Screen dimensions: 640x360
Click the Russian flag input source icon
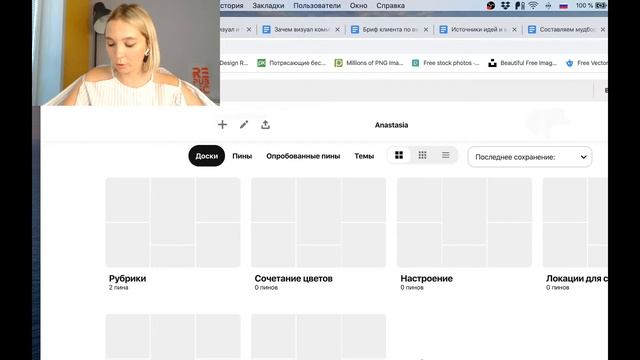point(564,6)
